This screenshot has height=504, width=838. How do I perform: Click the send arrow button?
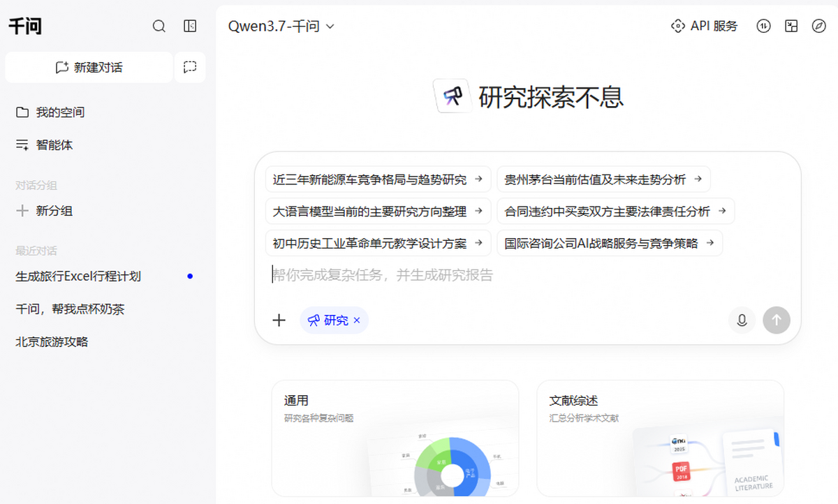[777, 320]
